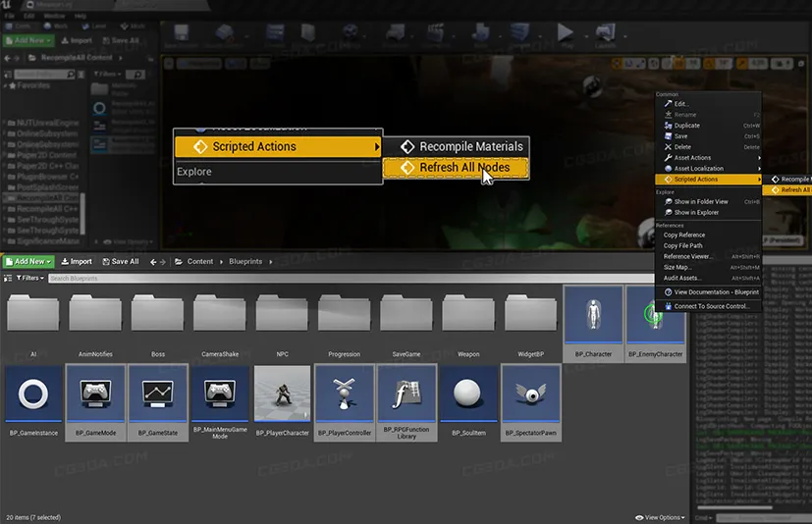The height and width of the screenshot is (524, 812).
Task: Choose Duplicate in the context menu
Action: (x=709, y=126)
